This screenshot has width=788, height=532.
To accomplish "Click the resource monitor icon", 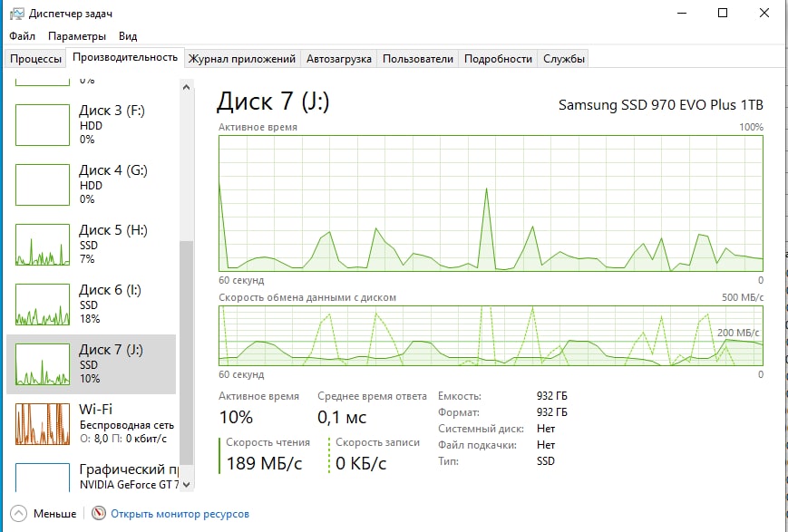I will coord(100,514).
